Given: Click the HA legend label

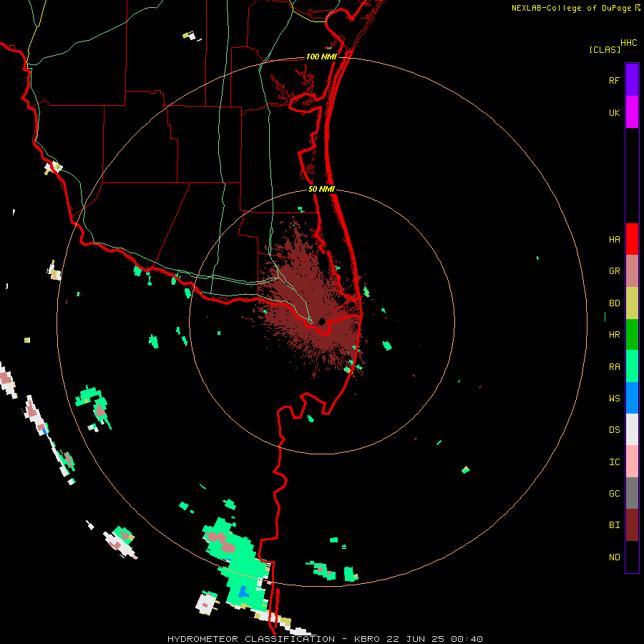Looking at the screenshot, I should coord(614,239).
